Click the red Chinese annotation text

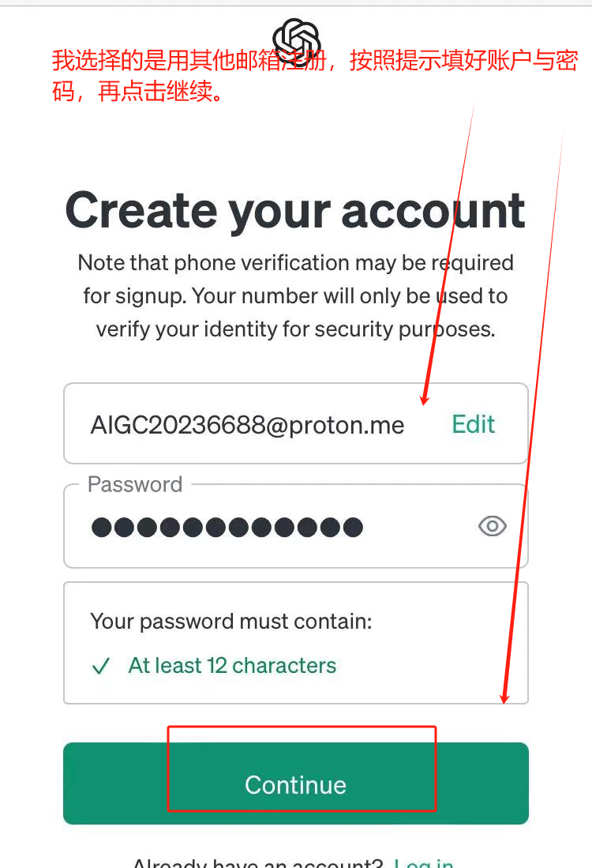coord(314,75)
